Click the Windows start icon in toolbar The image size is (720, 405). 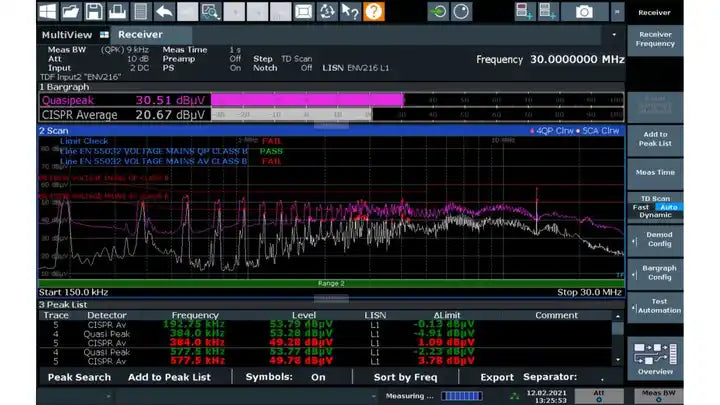[x=48, y=12]
